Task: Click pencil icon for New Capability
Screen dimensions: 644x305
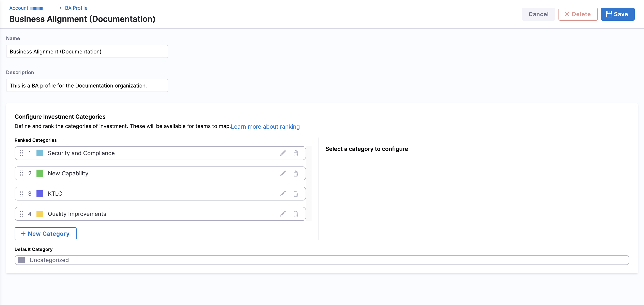Action: (x=283, y=173)
